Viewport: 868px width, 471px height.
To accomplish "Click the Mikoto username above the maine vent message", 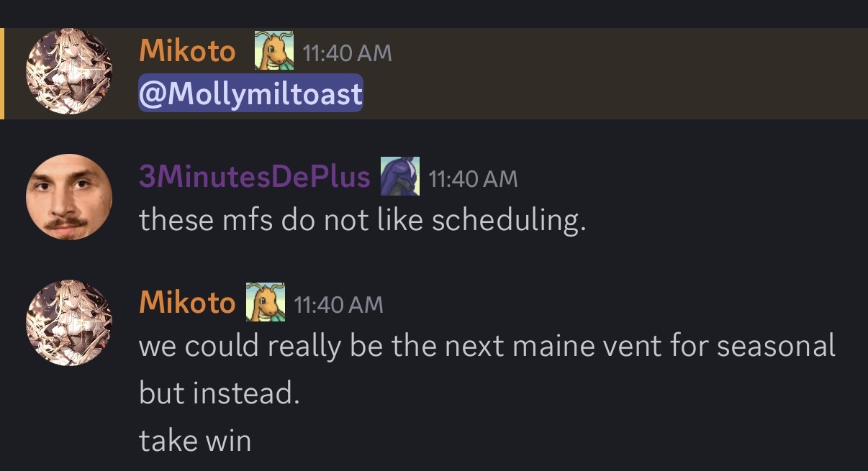I will coord(187,303).
